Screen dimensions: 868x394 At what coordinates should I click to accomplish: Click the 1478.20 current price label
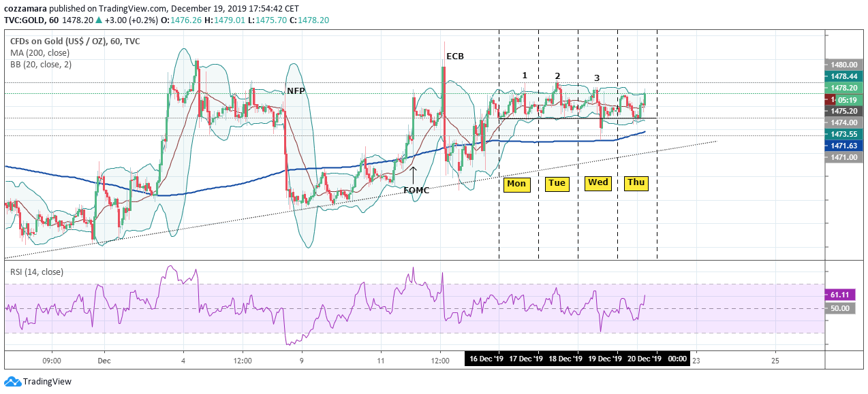[843, 88]
